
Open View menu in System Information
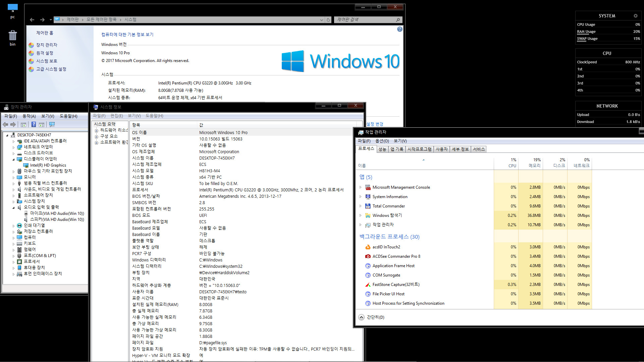(134, 116)
